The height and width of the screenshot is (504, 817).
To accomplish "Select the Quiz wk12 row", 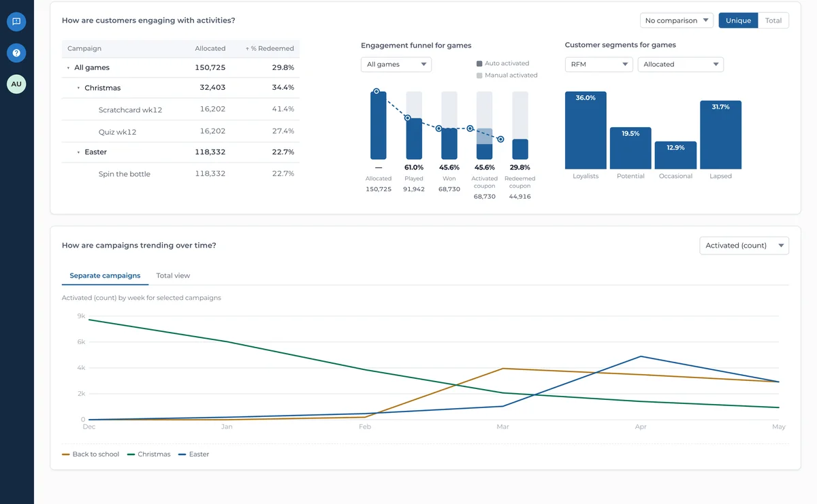I will coord(180,131).
